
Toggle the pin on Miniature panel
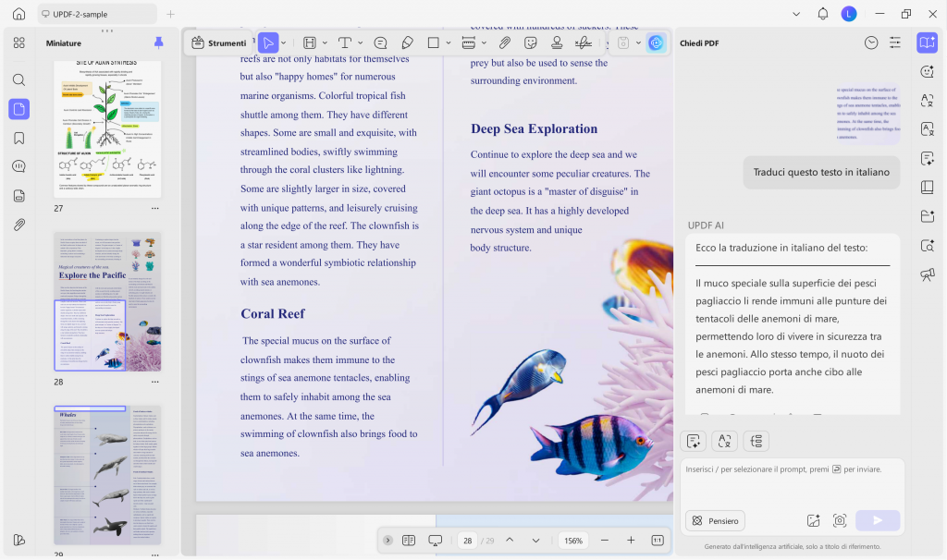pyautogui.click(x=159, y=43)
